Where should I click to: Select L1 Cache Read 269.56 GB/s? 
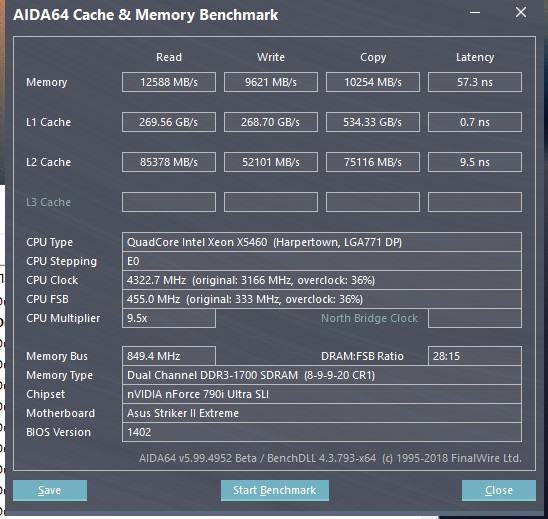point(169,122)
